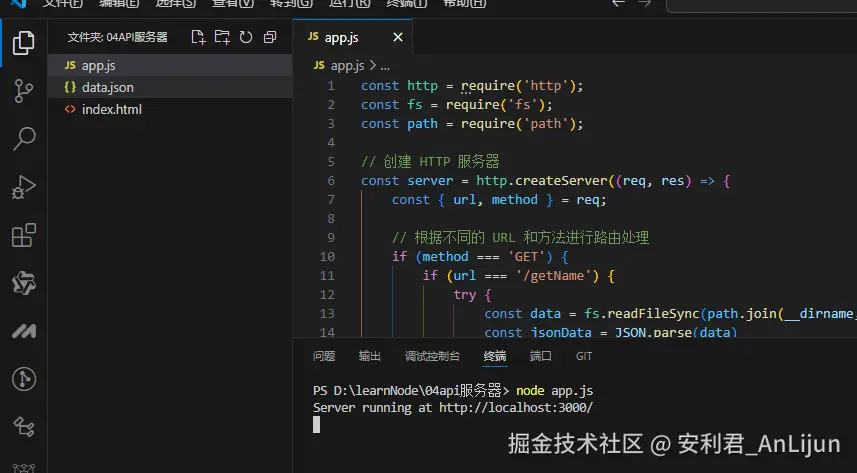Viewport: 857px width, 473px height.
Task: Select app.js in the file explorer
Action: 170,66
